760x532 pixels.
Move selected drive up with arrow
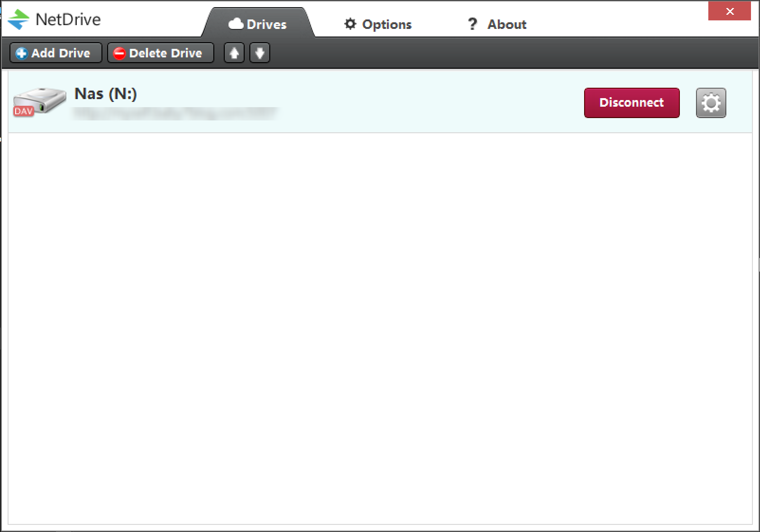pyautogui.click(x=234, y=53)
